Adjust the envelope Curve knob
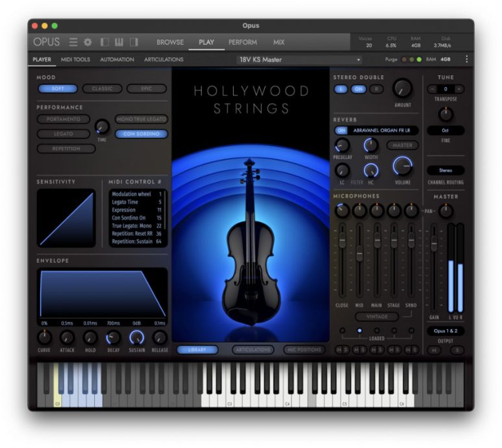 [x=44, y=337]
